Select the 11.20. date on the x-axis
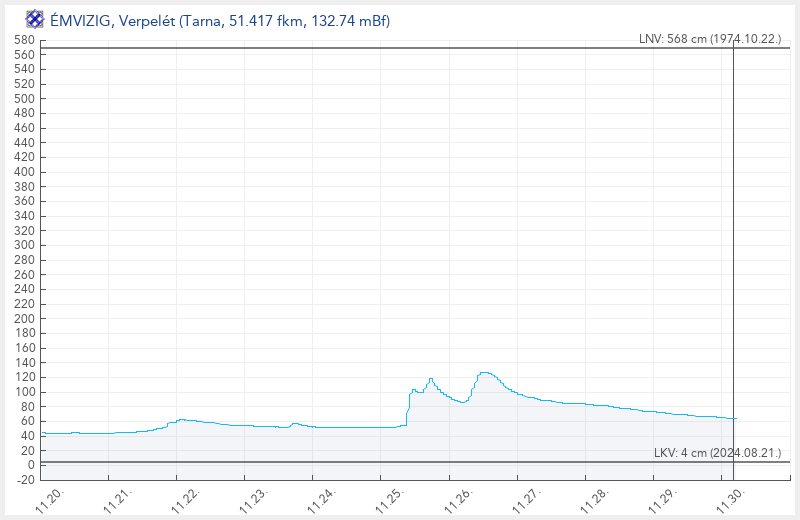The image size is (800, 520). [x=52, y=499]
